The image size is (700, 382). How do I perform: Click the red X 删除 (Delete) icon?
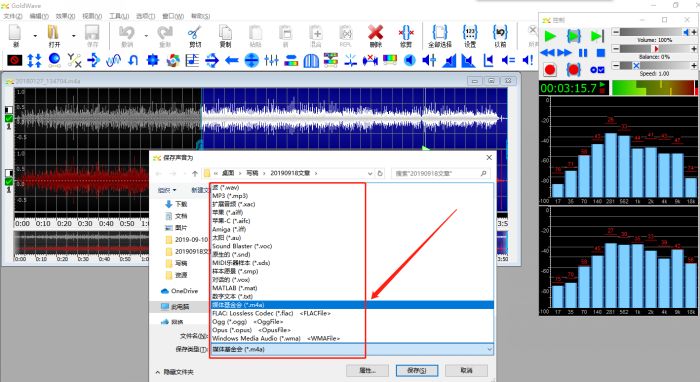point(375,36)
